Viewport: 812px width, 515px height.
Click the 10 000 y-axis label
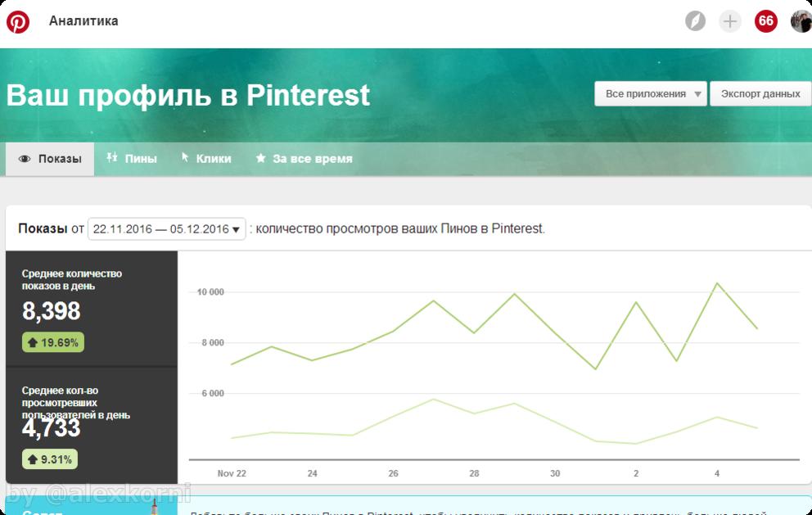pos(210,292)
